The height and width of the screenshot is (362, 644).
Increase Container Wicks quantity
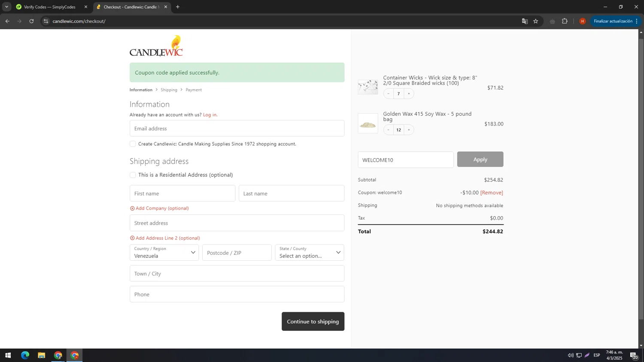pyautogui.click(x=409, y=94)
